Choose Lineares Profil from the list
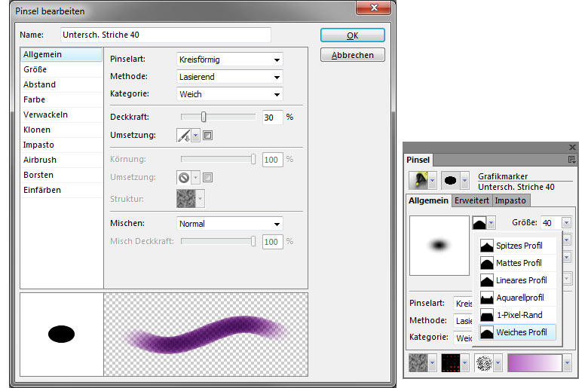 coord(517,280)
